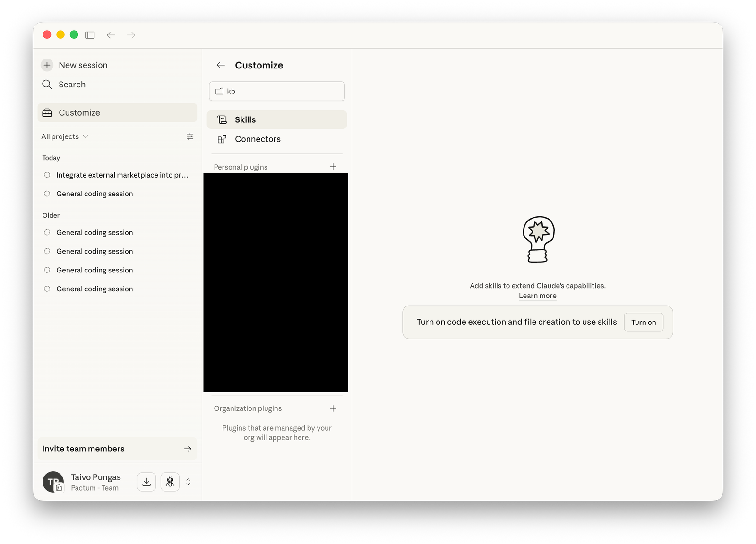Switch to the Skills section

tap(245, 119)
